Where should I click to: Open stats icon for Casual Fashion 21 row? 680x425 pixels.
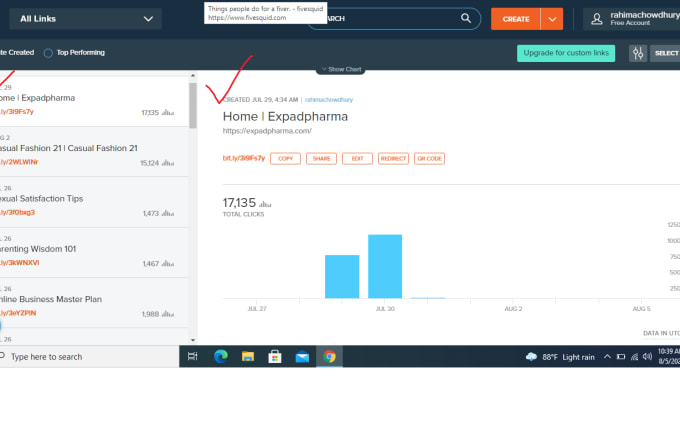point(168,163)
